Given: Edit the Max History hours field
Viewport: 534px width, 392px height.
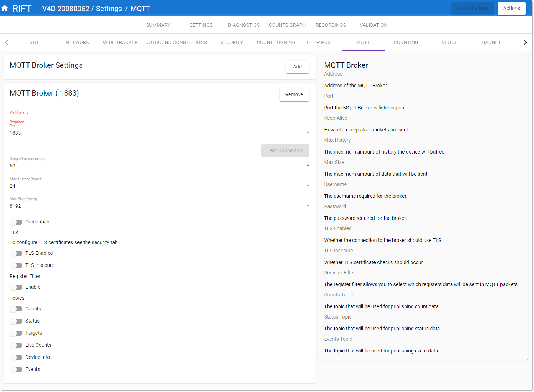Looking at the screenshot, I should (x=159, y=186).
